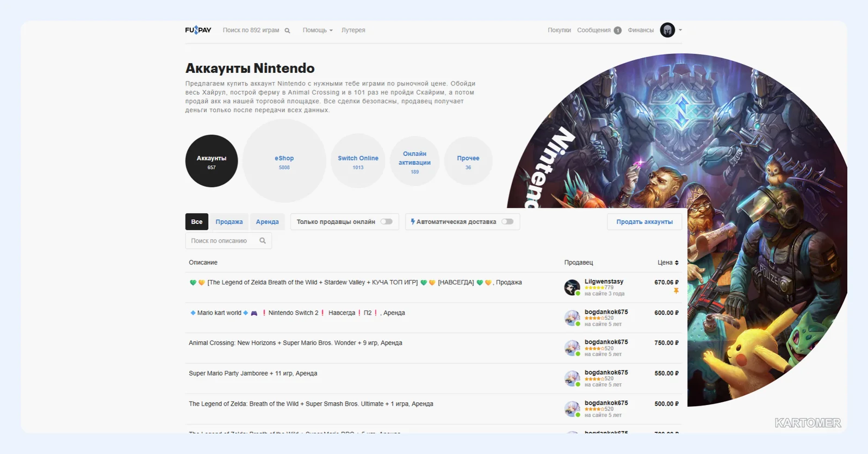The width and height of the screenshot is (868, 454).
Task: Select the 'Все' filter tab
Action: [197, 222]
